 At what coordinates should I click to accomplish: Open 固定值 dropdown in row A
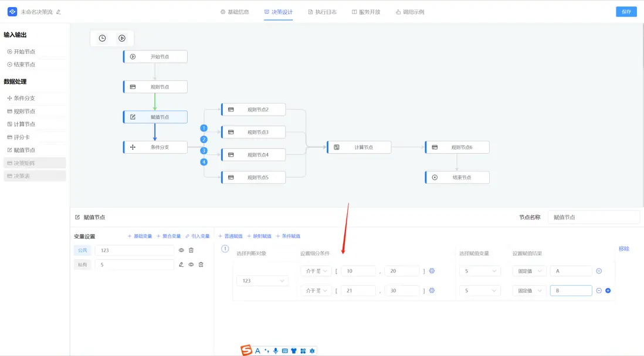point(529,271)
